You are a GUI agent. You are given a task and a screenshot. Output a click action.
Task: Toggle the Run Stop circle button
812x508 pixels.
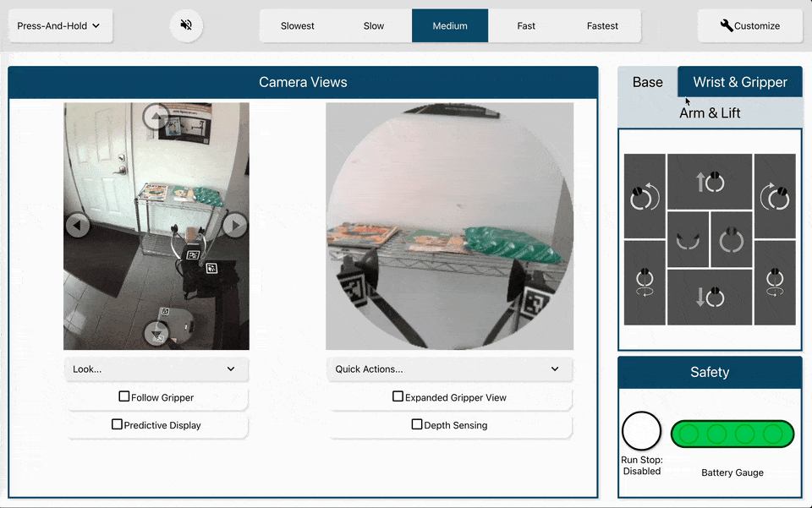[642, 431]
